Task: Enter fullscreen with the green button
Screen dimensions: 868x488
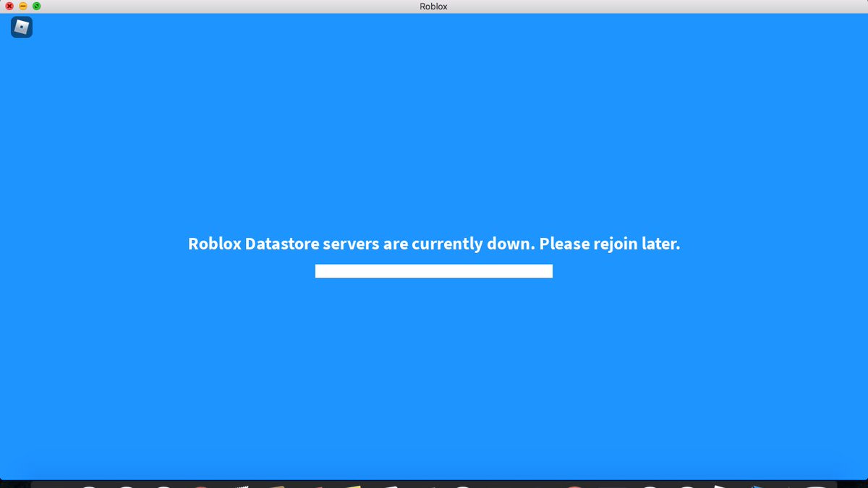Action: (x=37, y=7)
